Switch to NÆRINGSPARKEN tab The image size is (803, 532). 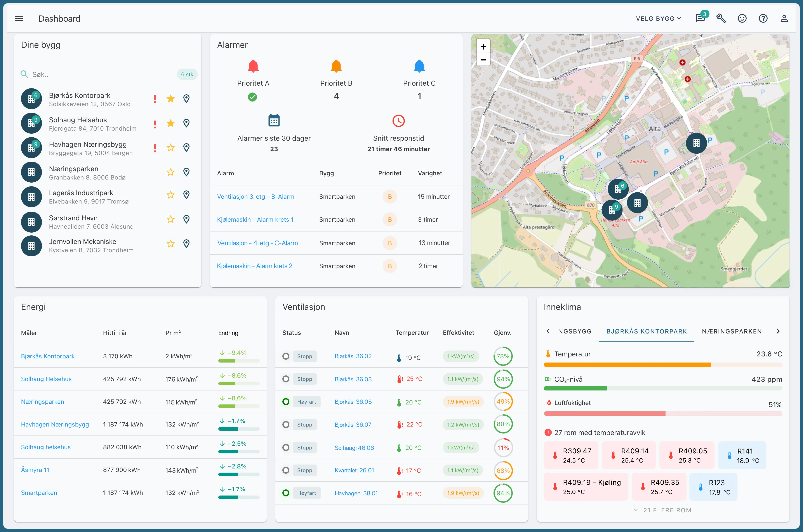click(x=732, y=331)
